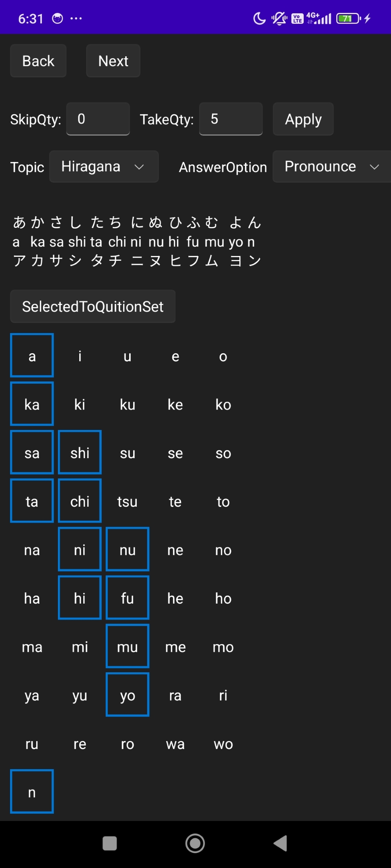Deselect the highlighted "shi" cell
The width and height of the screenshot is (391, 868).
pyautogui.click(x=80, y=452)
